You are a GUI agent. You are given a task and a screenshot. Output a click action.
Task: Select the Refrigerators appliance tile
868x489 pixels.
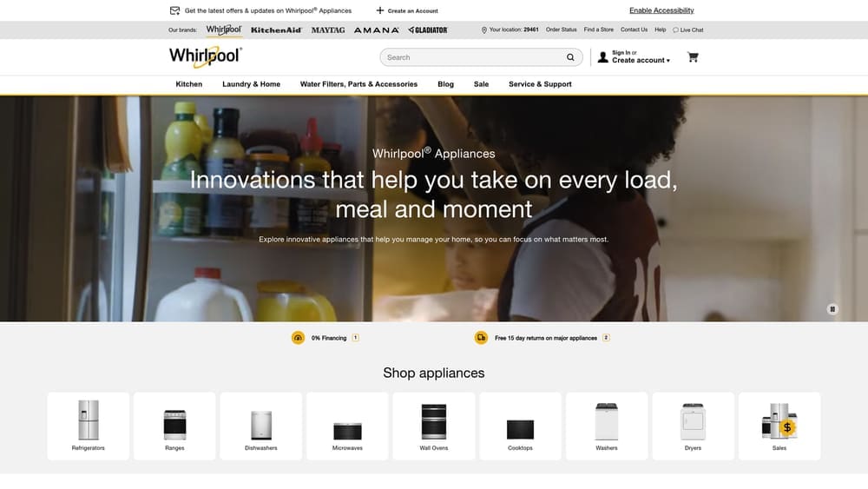89,426
